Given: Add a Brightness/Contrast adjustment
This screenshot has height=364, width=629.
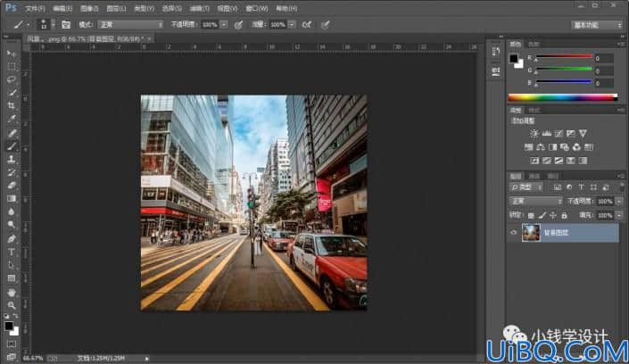Looking at the screenshot, I should tap(534, 133).
